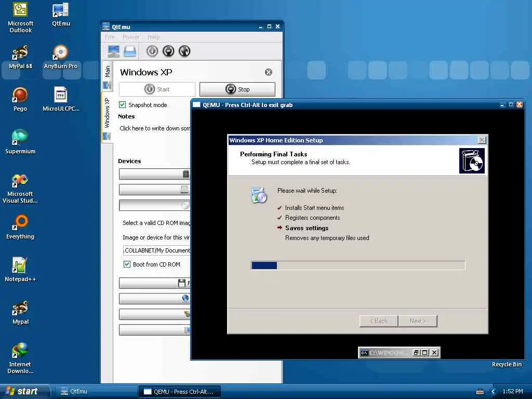532x399 pixels.
Task: Open the Notepad++ desktop icon
Action: pyautogui.click(x=20, y=270)
